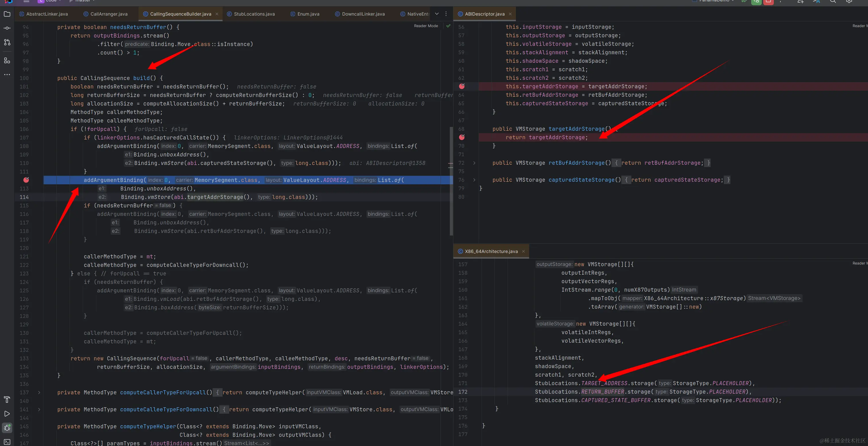Open the Debug tool window bug icon

(7, 428)
